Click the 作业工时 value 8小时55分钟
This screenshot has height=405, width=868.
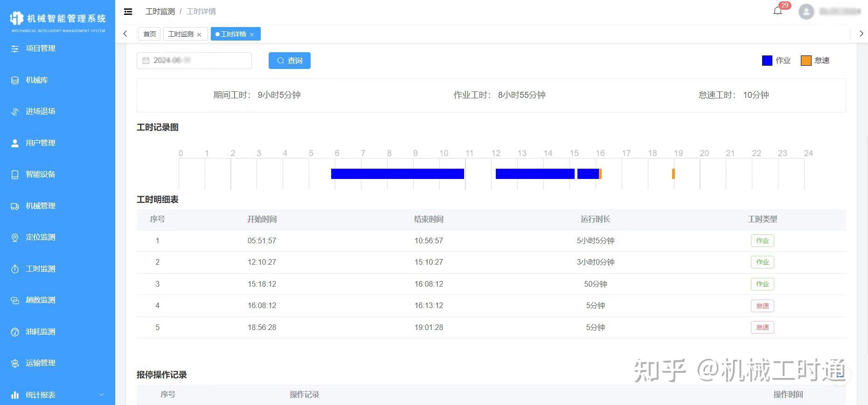(x=521, y=95)
